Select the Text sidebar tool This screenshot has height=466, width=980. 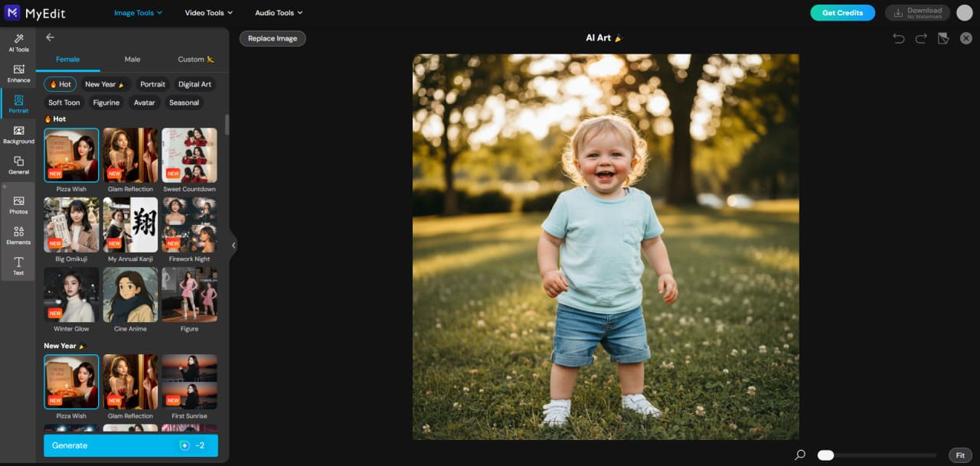[x=18, y=266]
